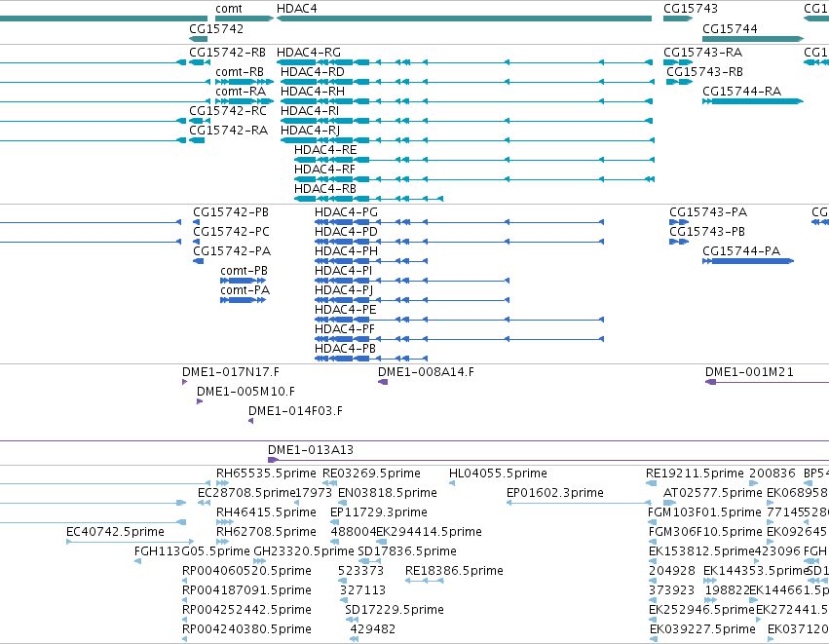Select the EC40742.5prime EST

(x=130, y=542)
